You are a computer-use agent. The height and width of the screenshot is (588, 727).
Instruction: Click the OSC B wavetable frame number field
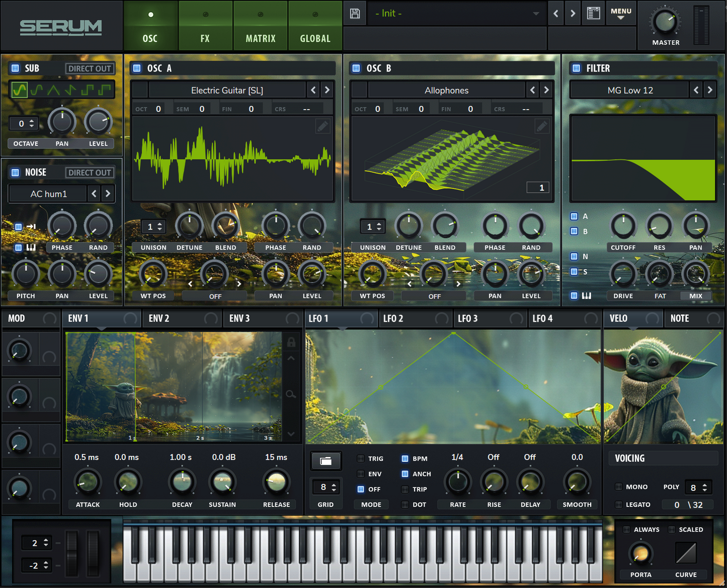538,187
